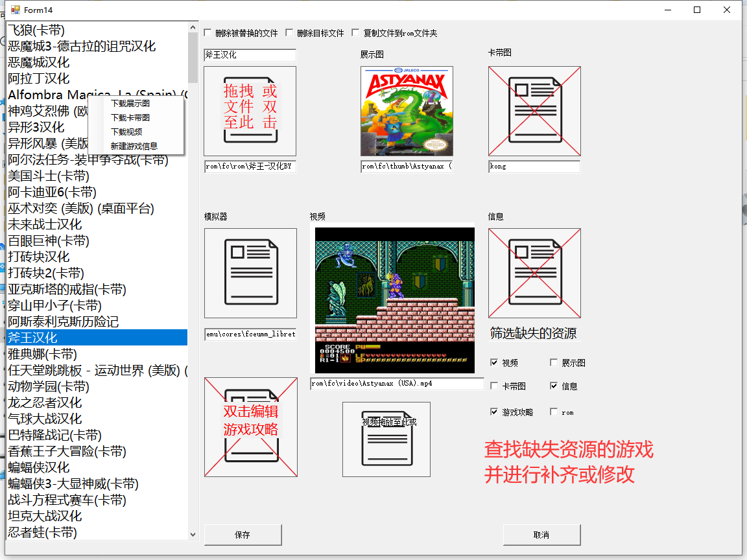Click the 取消 button
The height and width of the screenshot is (560, 747).
541,535
